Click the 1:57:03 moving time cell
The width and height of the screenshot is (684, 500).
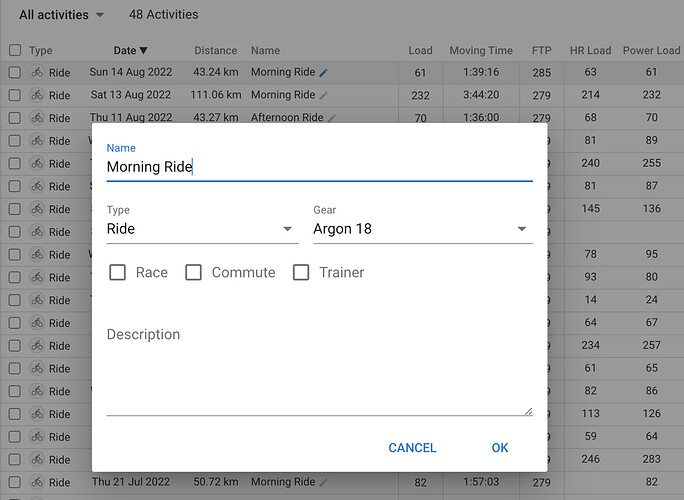(x=481, y=482)
